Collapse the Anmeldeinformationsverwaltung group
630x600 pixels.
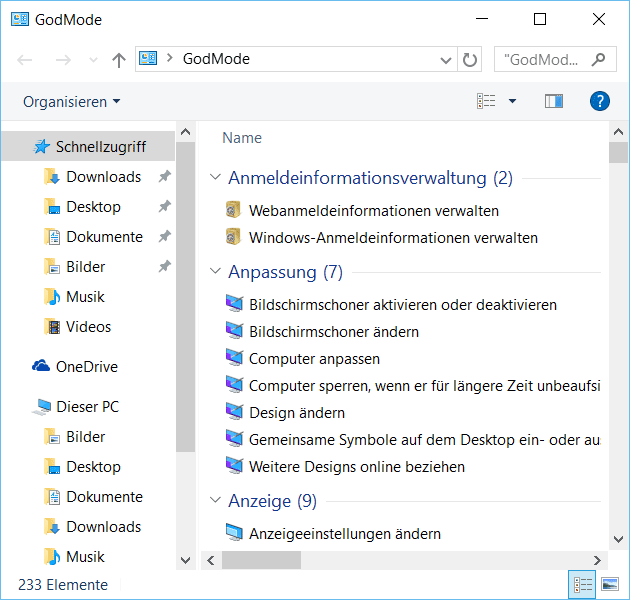pyautogui.click(x=215, y=178)
